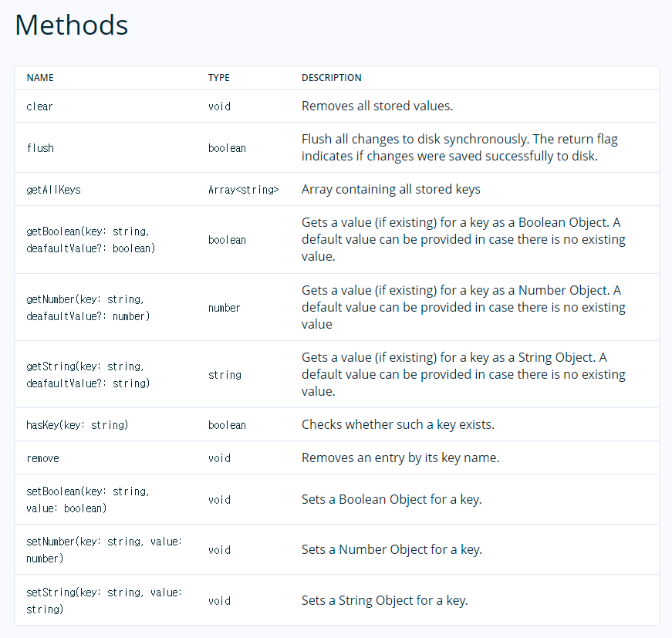Click 'Removes all stored values.' description
The image size is (672, 638).
[x=377, y=106]
